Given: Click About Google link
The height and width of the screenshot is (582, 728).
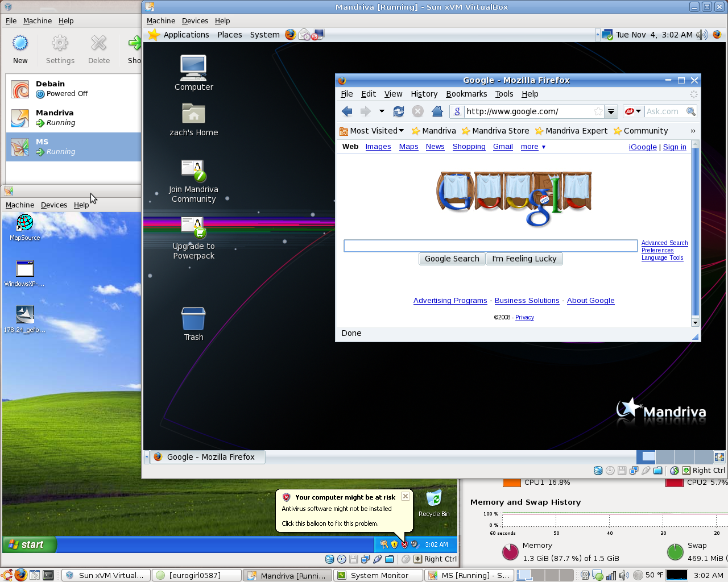Looking at the screenshot, I should point(591,301).
